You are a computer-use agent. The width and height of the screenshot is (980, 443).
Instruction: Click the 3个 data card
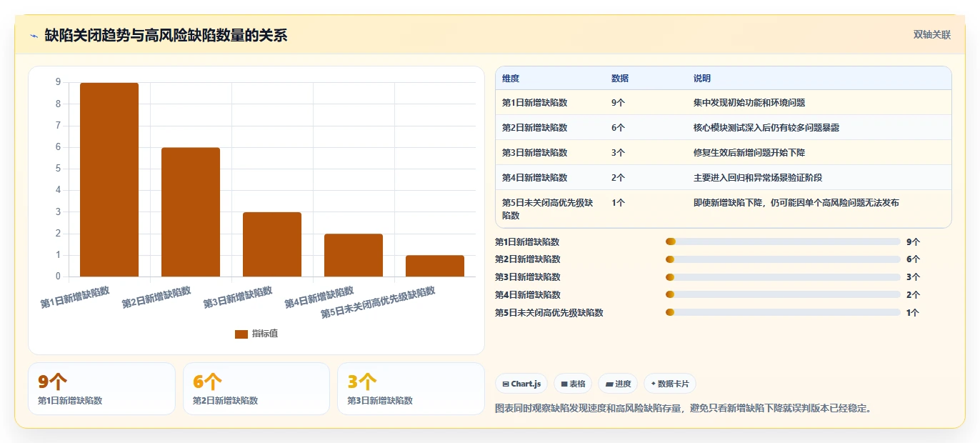[411, 389]
